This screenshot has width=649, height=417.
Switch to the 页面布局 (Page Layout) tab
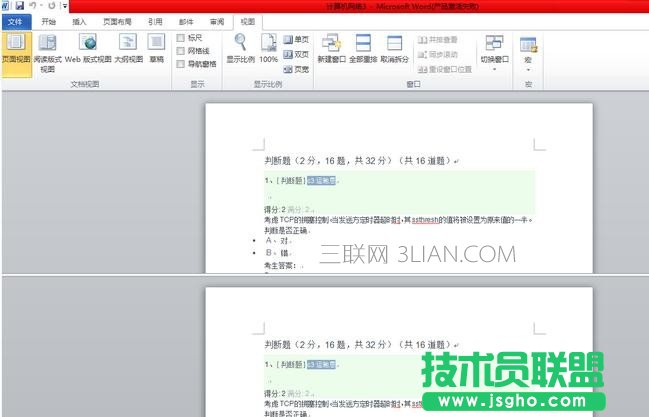(x=117, y=22)
